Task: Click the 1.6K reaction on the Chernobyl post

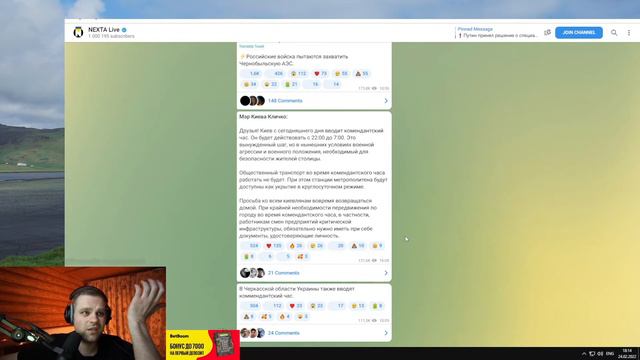Action: pos(251,74)
